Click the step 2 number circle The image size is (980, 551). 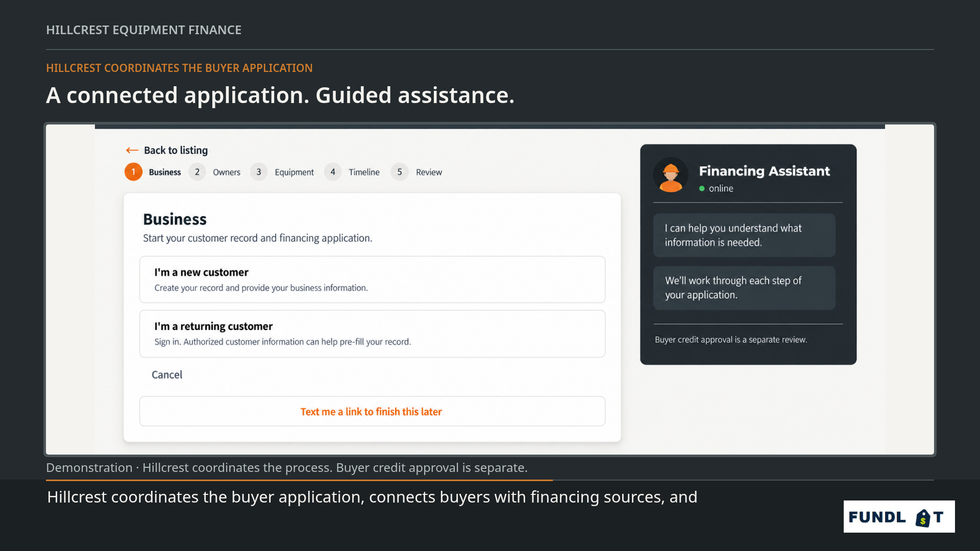click(x=197, y=172)
